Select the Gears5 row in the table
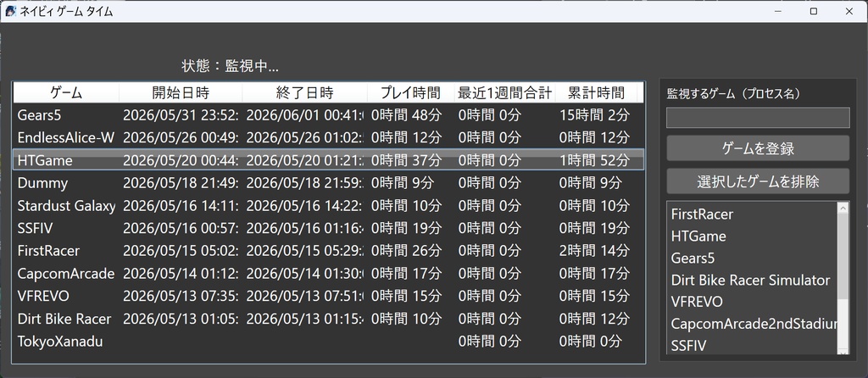Image resolution: width=868 pixels, height=378 pixels. 329,115
